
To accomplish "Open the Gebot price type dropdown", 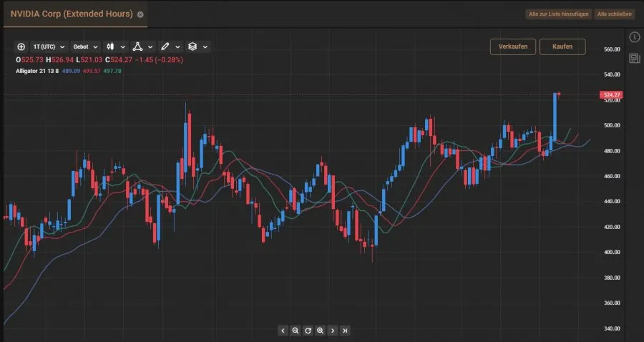I will click(85, 47).
